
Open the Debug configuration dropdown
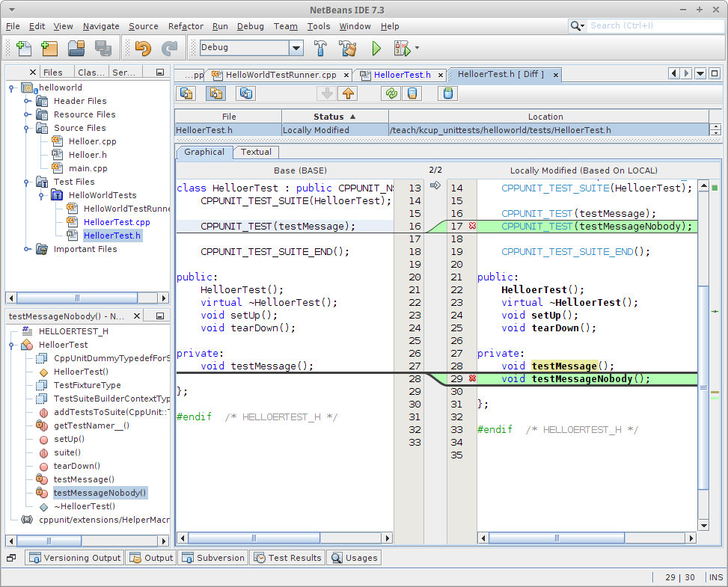[296, 48]
